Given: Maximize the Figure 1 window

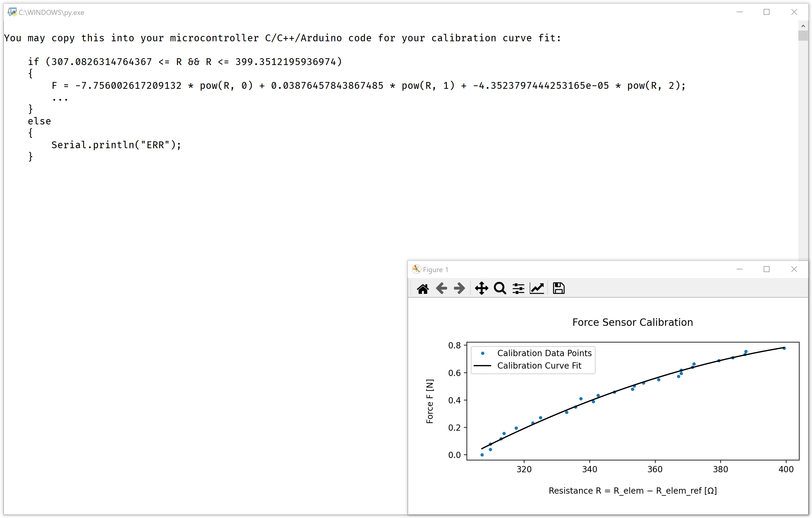Looking at the screenshot, I should 767,269.
